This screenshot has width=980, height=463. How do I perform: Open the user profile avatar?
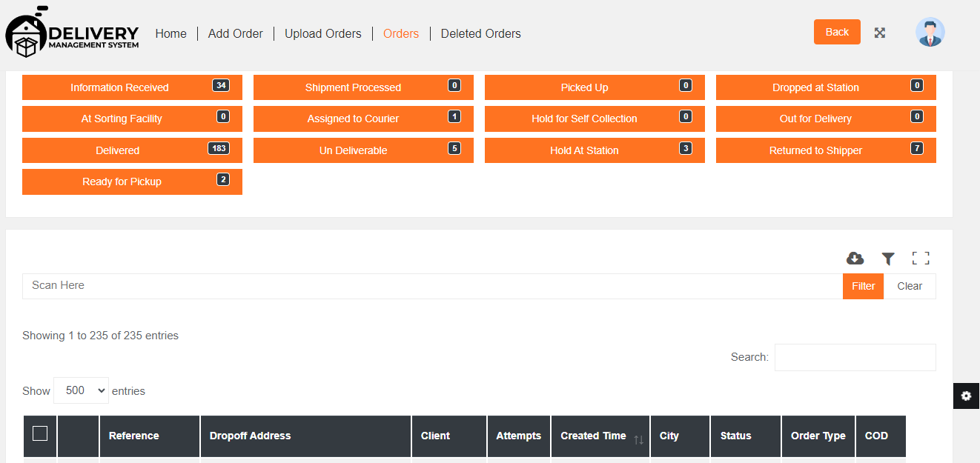click(x=930, y=33)
